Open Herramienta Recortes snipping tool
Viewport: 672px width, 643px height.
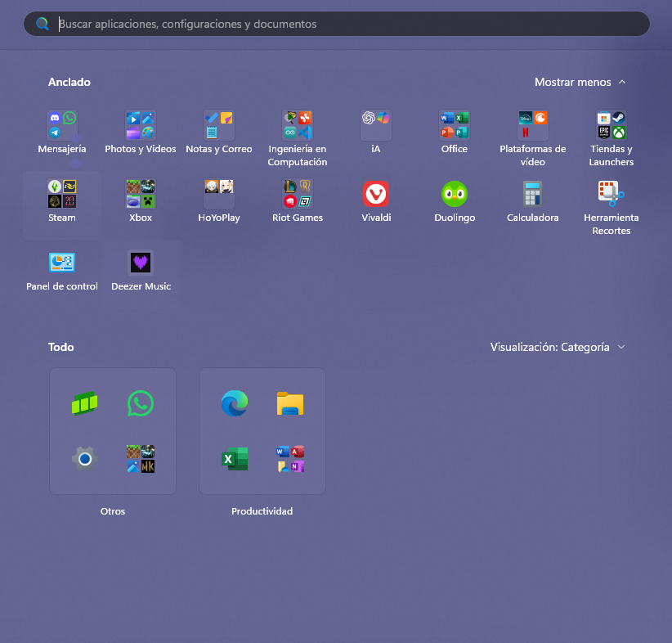coord(612,194)
